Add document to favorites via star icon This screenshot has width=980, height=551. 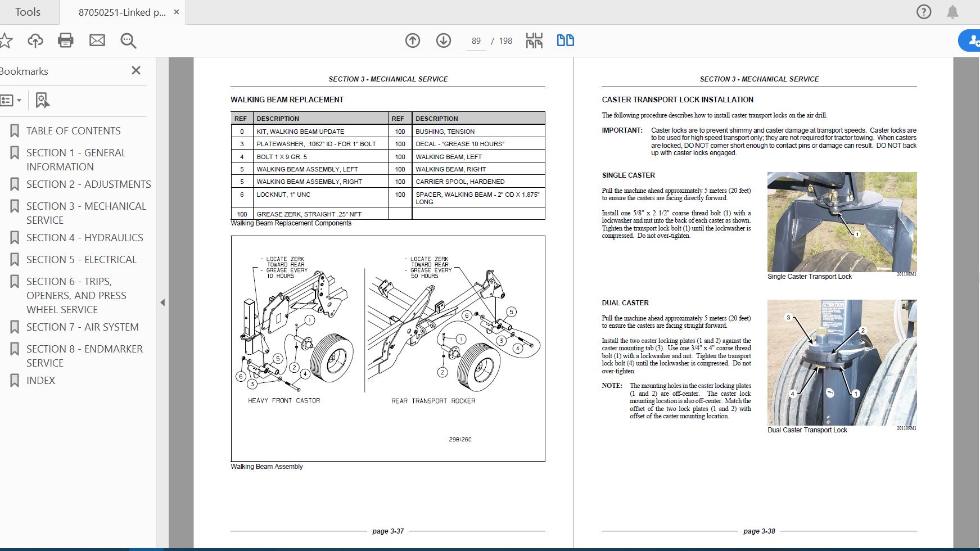coord(6,40)
